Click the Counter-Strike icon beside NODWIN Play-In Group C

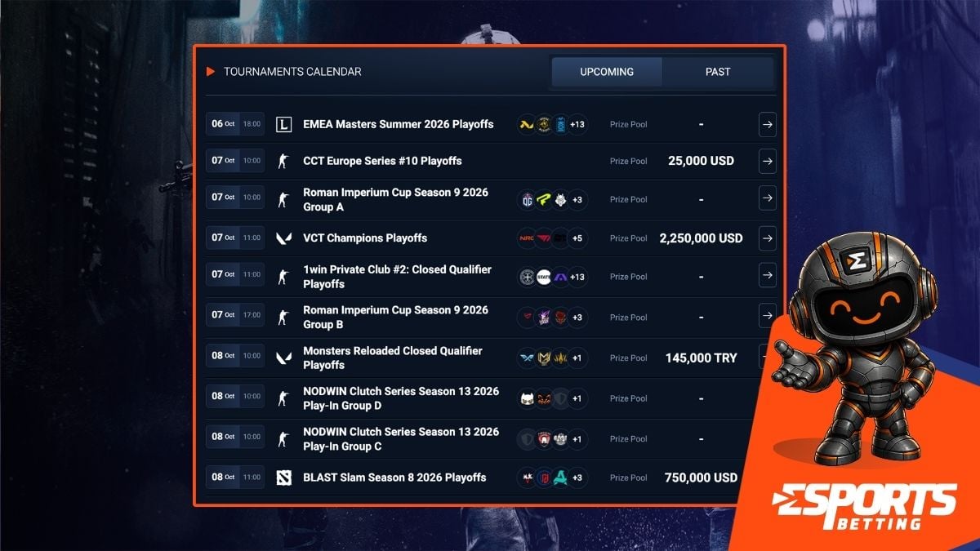(283, 439)
